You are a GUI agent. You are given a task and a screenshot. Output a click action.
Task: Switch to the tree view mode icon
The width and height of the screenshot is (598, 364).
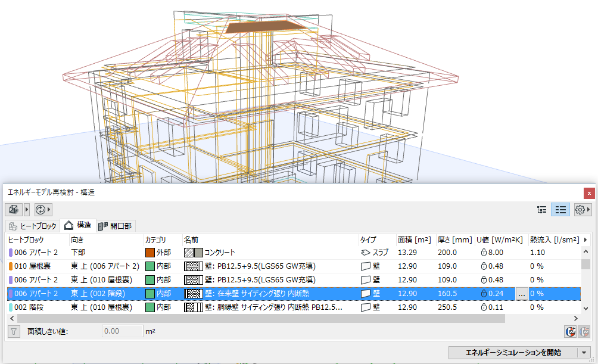(541, 210)
